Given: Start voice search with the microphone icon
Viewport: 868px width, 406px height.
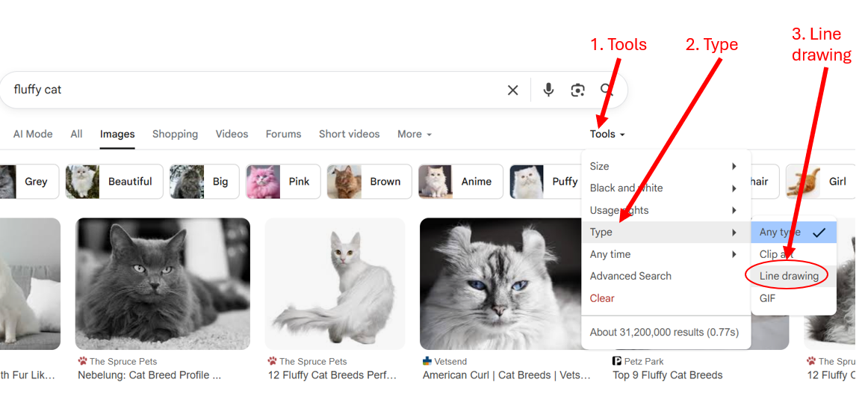Looking at the screenshot, I should 548,90.
